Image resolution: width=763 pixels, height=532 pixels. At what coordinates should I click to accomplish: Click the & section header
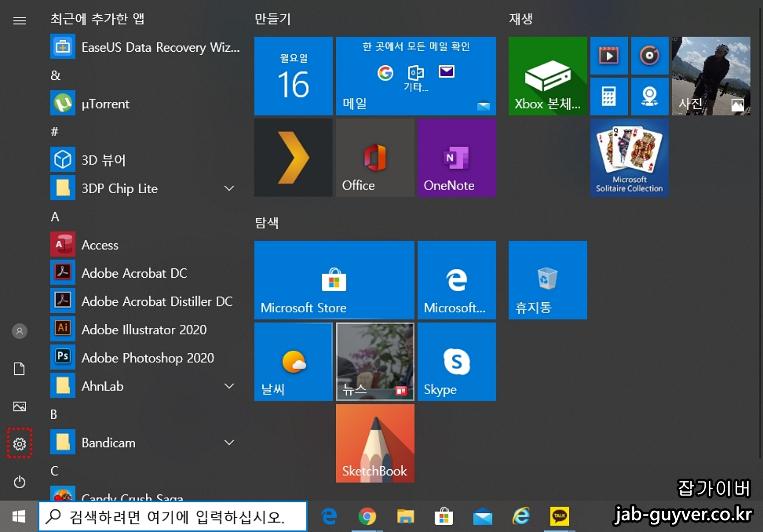click(x=55, y=75)
